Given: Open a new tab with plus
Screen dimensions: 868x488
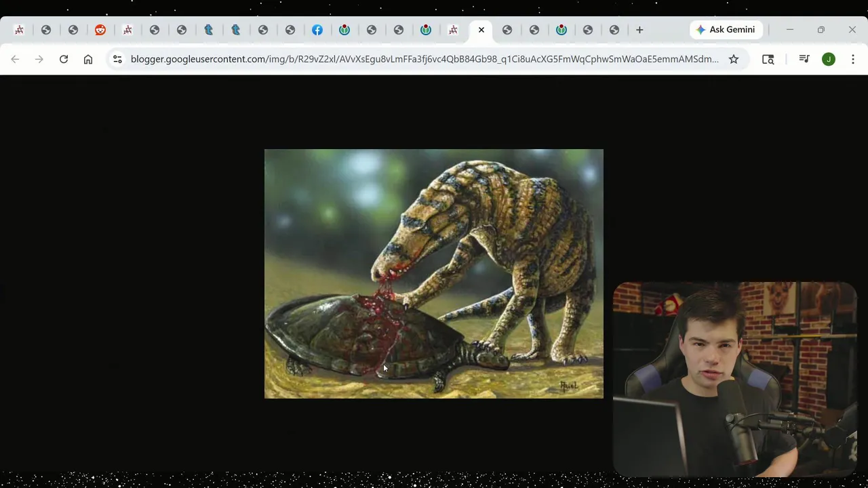Looking at the screenshot, I should click(x=639, y=30).
